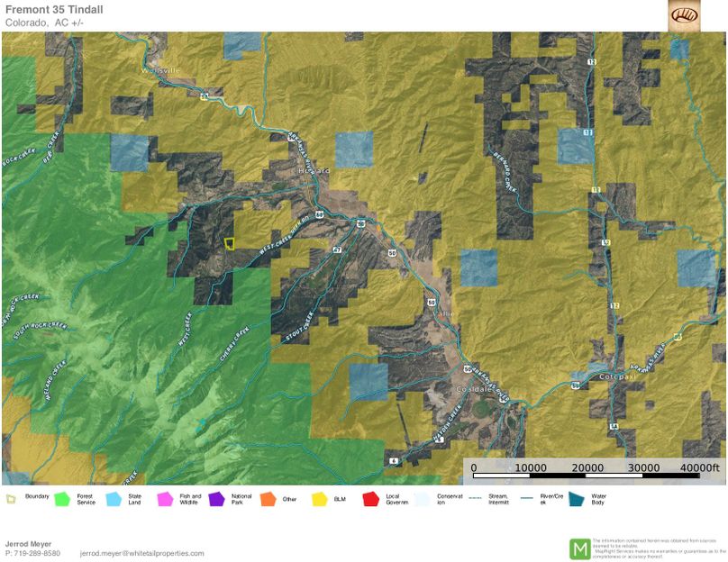The width and height of the screenshot is (728, 562).
Task: Select the red Local Government legend swatch
Action: click(370, 498)
